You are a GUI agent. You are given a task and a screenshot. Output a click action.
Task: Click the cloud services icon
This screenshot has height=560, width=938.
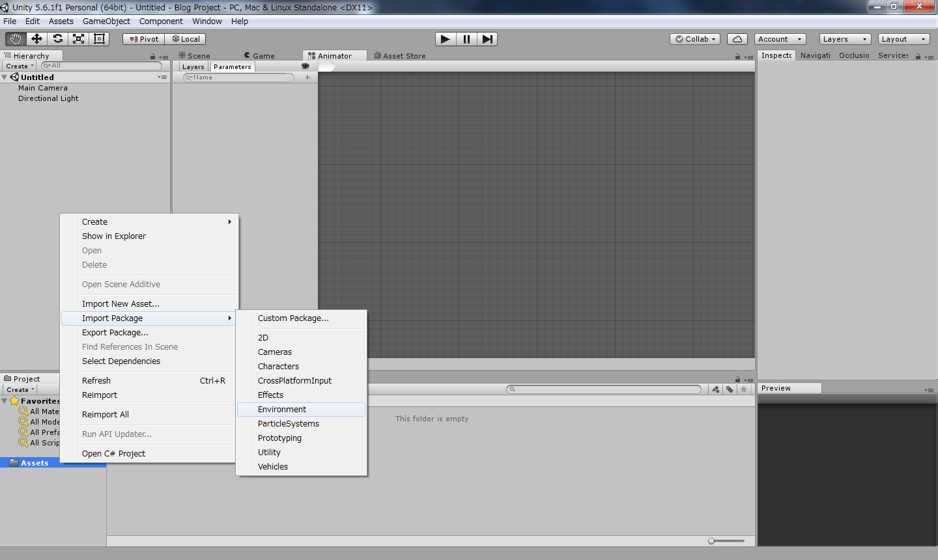[737, 39]
